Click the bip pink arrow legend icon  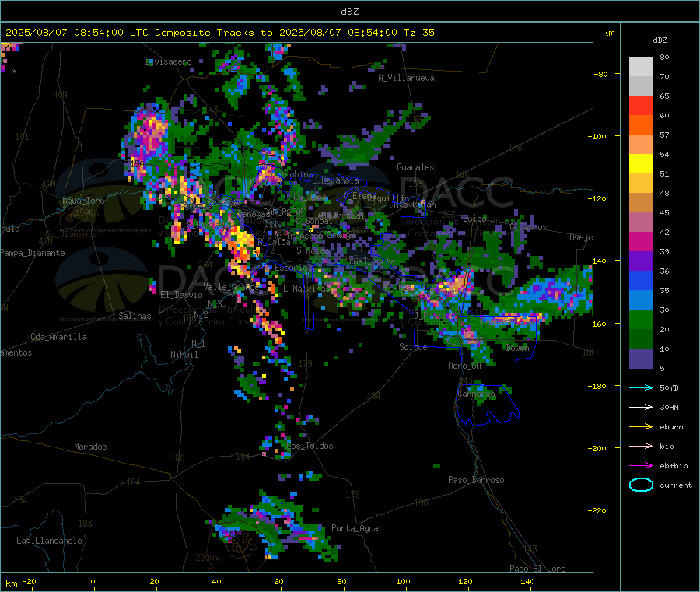point(641,446)
